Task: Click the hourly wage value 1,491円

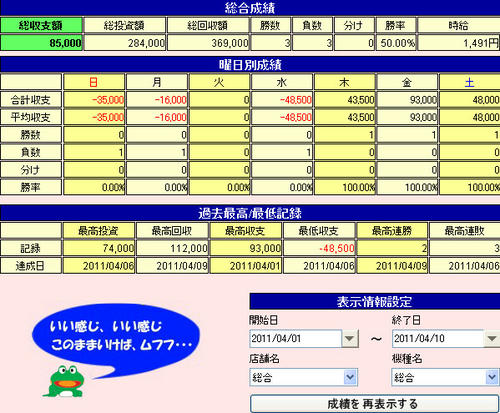Action: [459, 43]
